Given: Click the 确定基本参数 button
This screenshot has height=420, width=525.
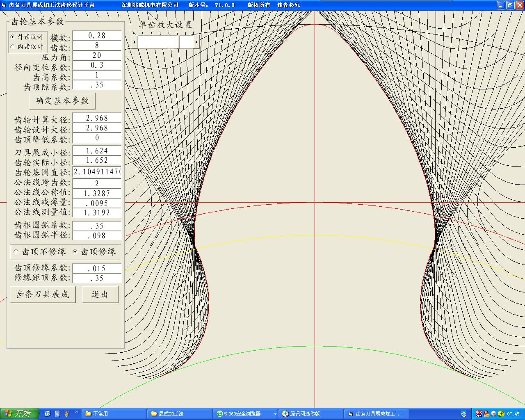Looking at the screenshot, I should [x=62, y=100].
